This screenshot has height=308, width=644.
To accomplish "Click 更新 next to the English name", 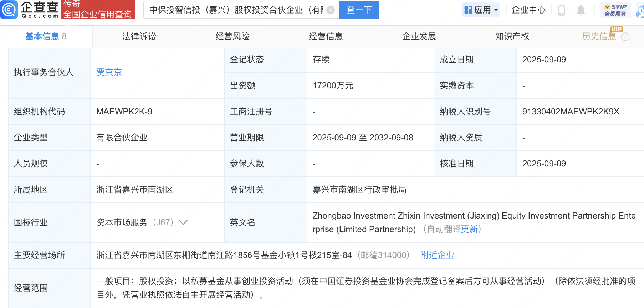I will click(469, 229).
